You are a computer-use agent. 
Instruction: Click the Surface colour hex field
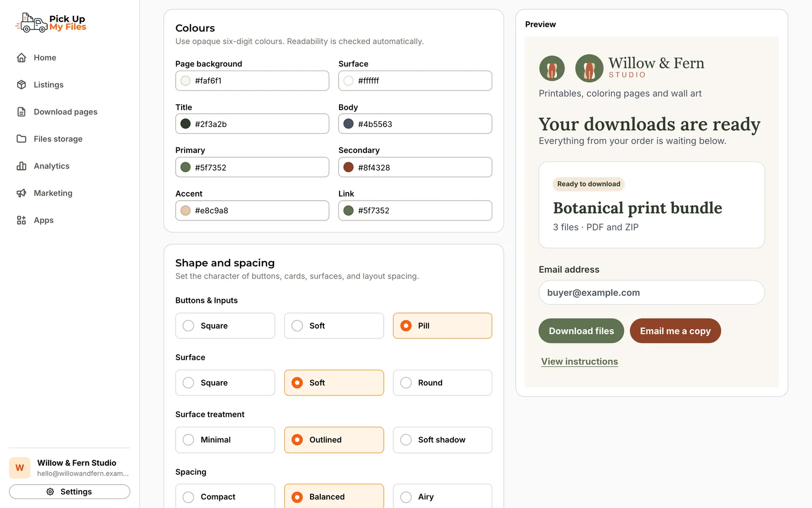(x=415, y=81)
